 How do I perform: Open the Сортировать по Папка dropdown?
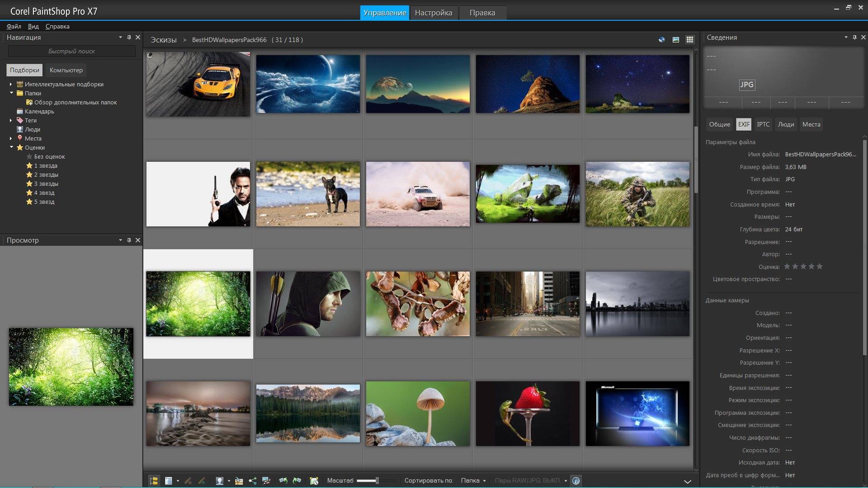473,481
